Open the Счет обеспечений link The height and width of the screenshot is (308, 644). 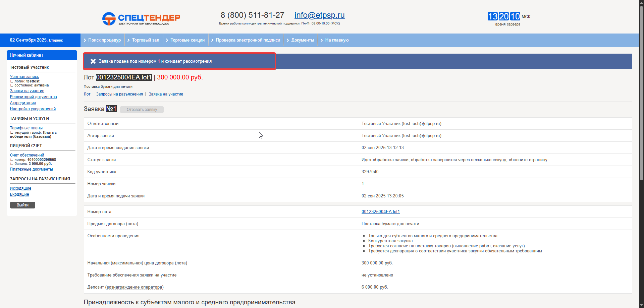point(27,155)
